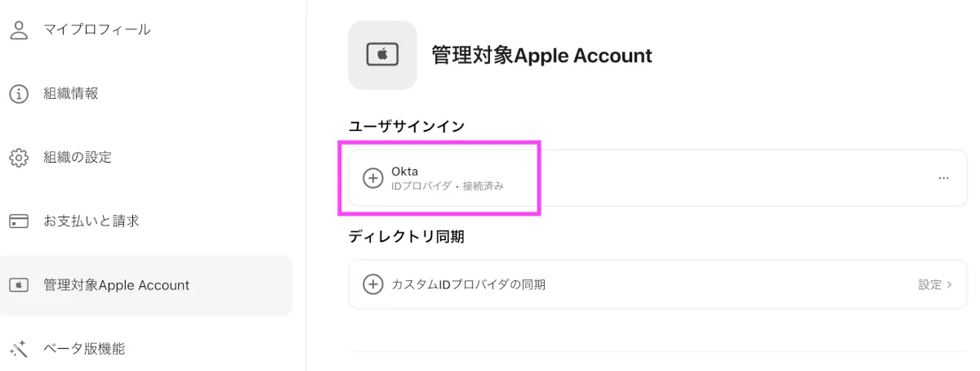Open ベータ版機能 in the sidebar
The image size is (980, 371).
[84, 349]
